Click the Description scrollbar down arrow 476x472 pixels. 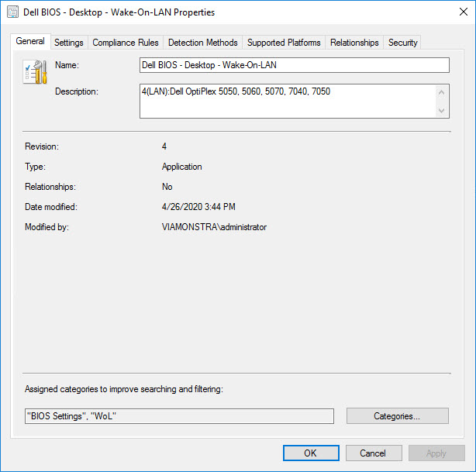[x=443, y=112]
